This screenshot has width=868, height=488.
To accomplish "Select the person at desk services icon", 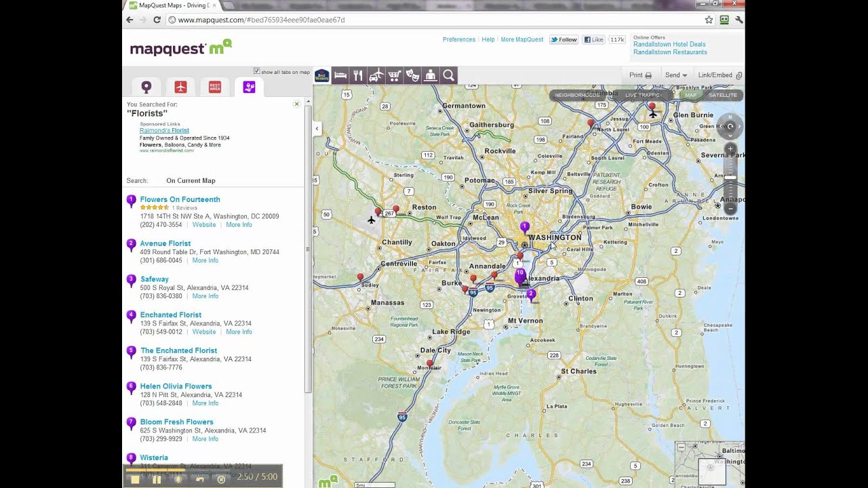I will pyautogui.click(x=430, y=76).
